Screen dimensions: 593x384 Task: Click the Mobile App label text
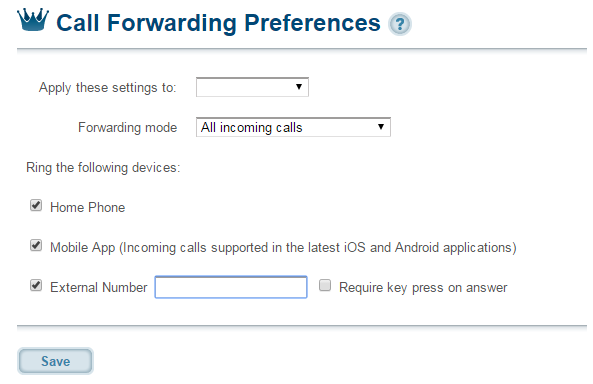click(x=283, y=248)
